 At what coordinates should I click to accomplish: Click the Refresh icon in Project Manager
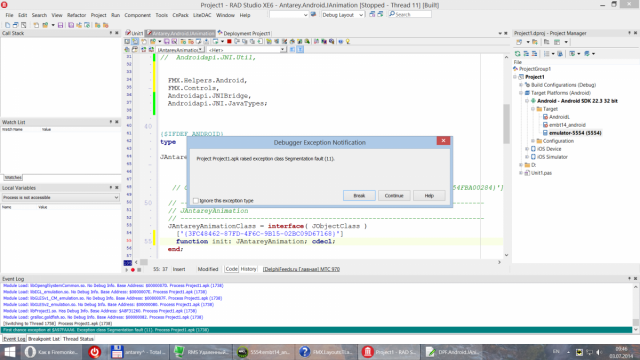tap(518, 53)
